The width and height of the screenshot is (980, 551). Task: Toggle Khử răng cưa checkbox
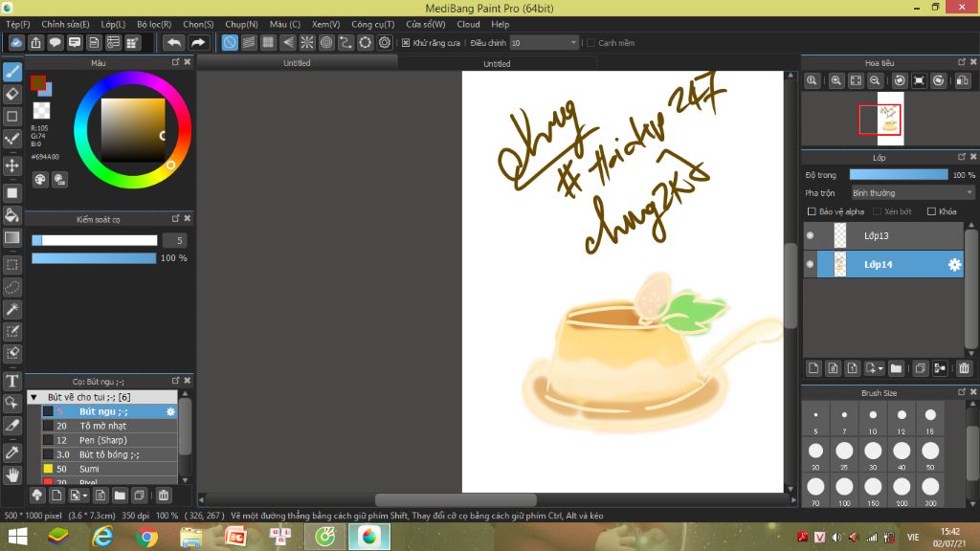click(406, 42)
